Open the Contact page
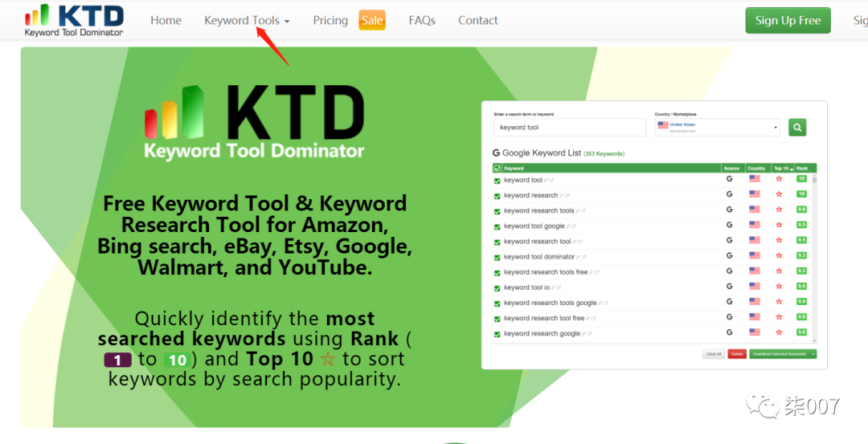868x444 pixels. pyautogui.click(x=477, y=20)
